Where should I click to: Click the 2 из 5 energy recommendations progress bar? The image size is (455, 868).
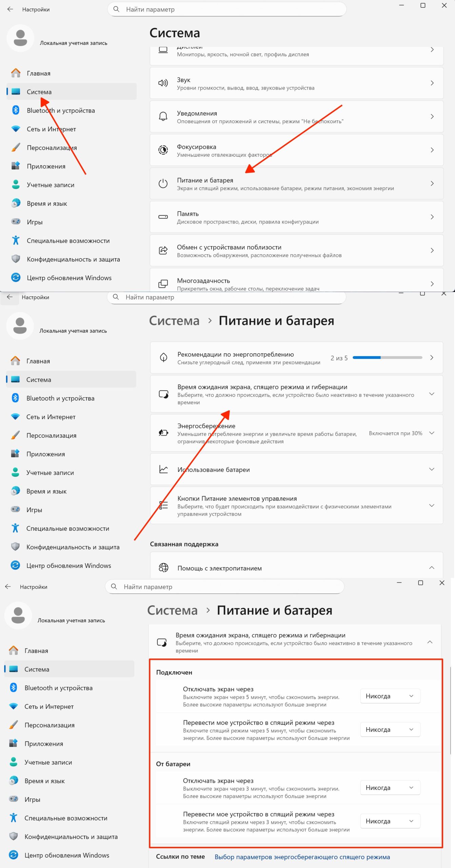pos(388,357)
